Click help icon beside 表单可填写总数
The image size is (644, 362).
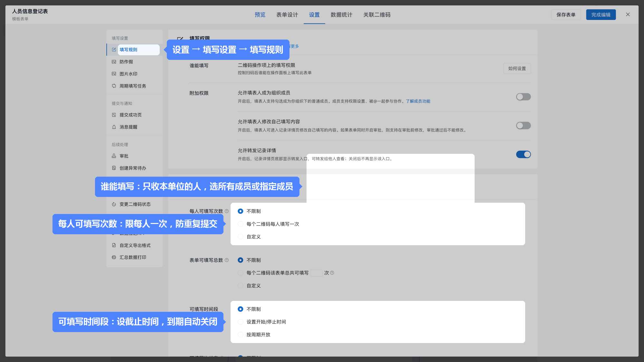point(227,260)
